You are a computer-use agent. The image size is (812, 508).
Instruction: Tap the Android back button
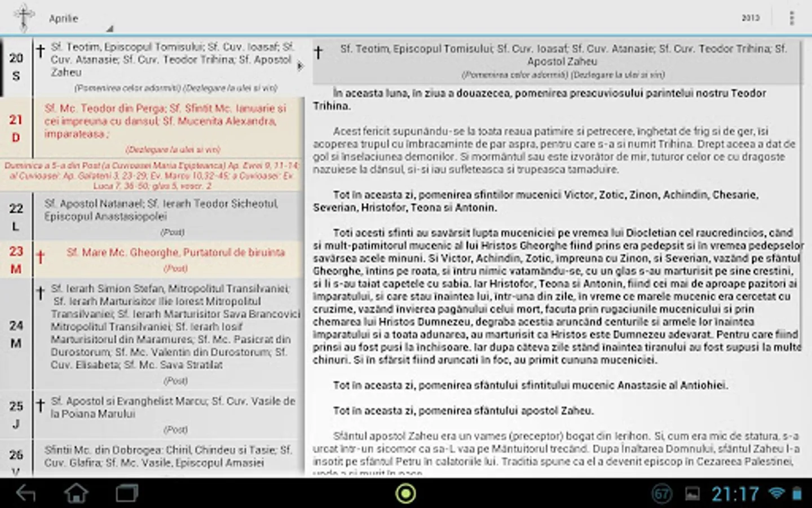click(x=26, y=493)
